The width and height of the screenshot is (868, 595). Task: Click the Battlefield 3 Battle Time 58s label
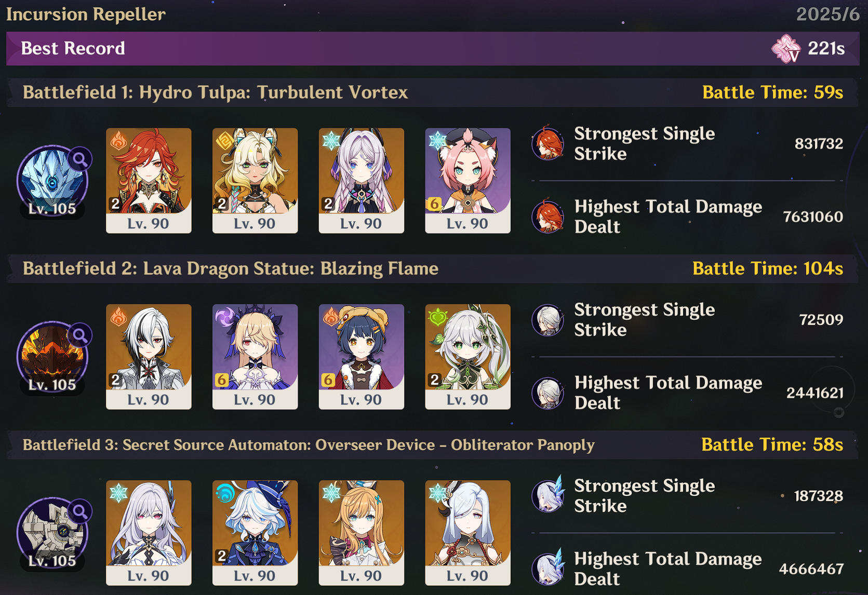pyautogui.click(x=772, y=444)
